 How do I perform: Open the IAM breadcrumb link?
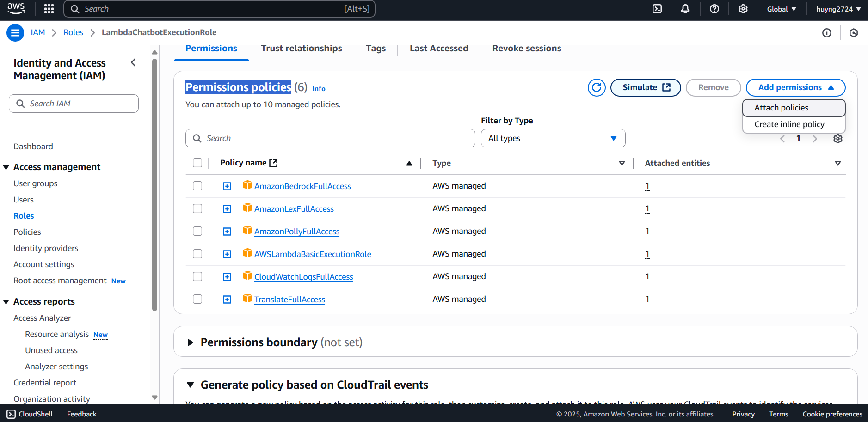point(38,32)
